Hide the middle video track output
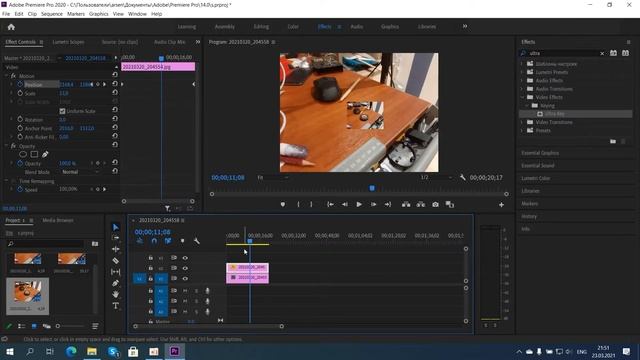Viewport: 640px width, 360px height. (185, 268)
